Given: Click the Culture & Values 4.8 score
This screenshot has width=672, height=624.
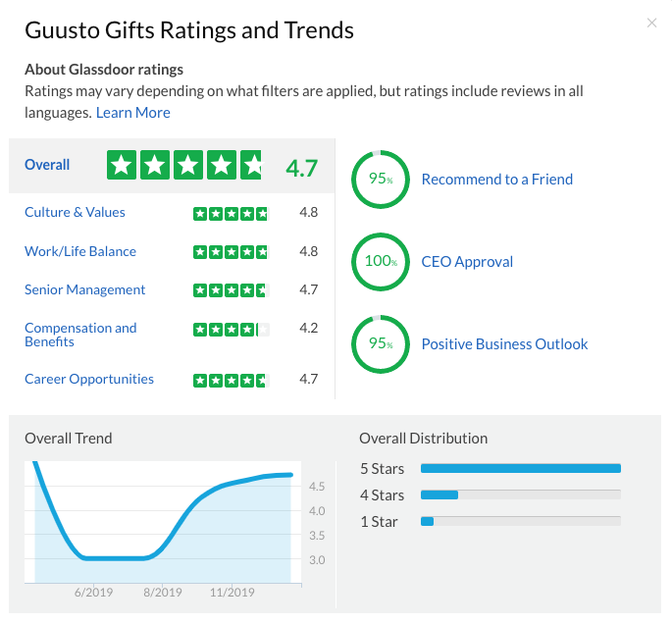Looking at the screenshot, I should (x=309, y=213).
